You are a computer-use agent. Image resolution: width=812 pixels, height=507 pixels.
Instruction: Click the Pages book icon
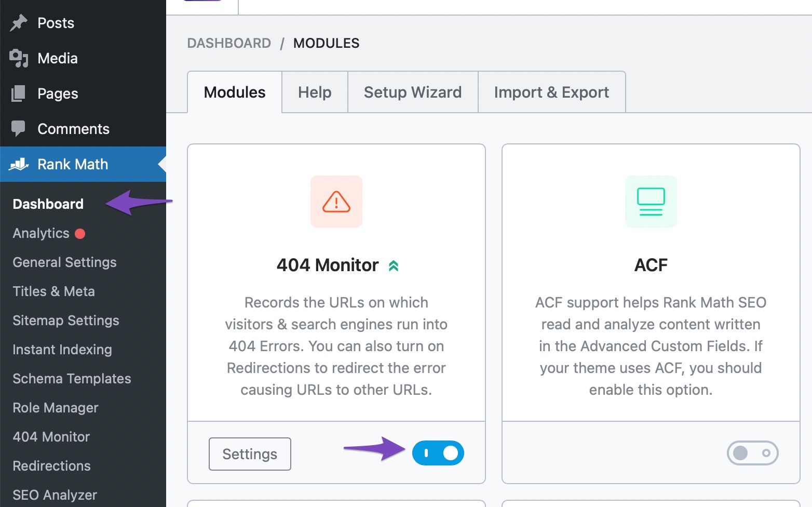(x=19, y=93)
